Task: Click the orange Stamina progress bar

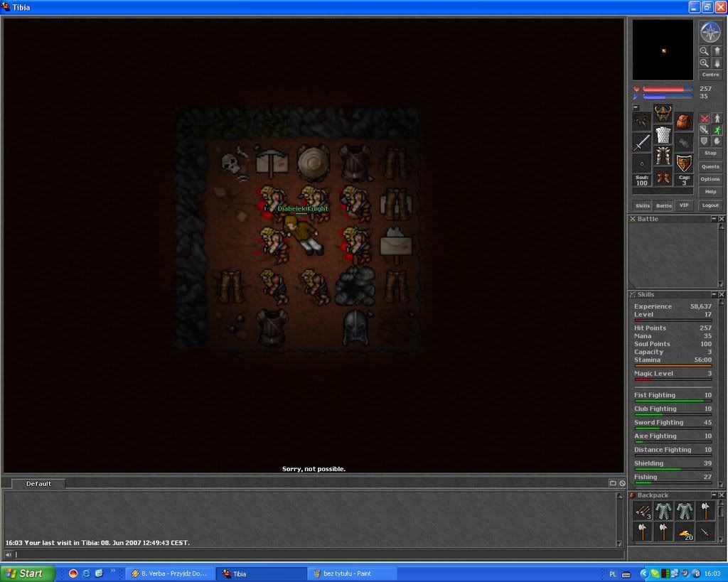Action: (673, 366)
